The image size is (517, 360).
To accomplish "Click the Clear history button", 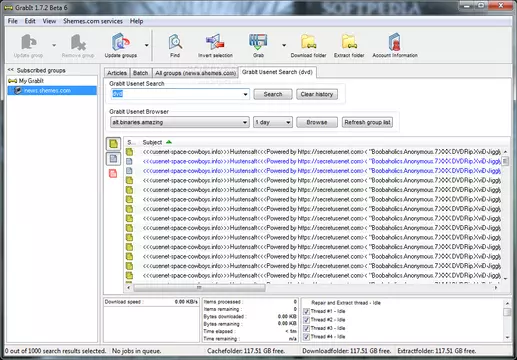I will pyautogui.click(x=317, y=94).
